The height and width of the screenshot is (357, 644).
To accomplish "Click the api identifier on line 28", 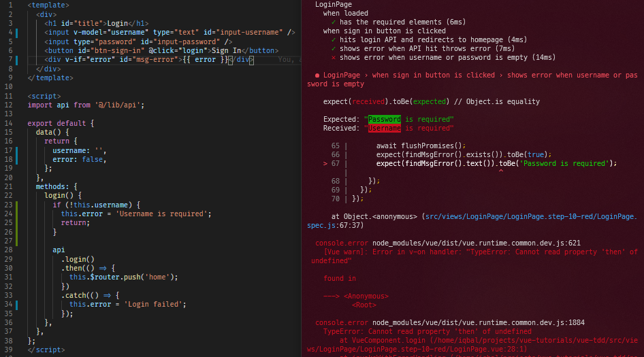I will point(59,250).
